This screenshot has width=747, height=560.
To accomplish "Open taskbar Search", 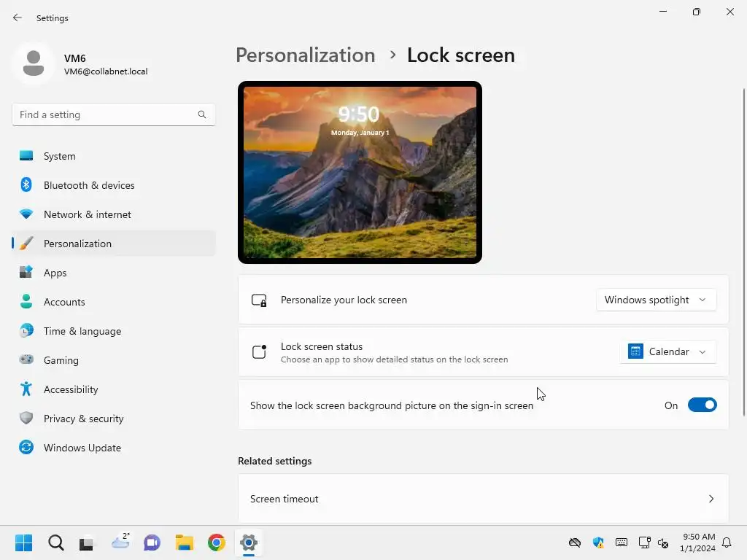I will [55, 542].
